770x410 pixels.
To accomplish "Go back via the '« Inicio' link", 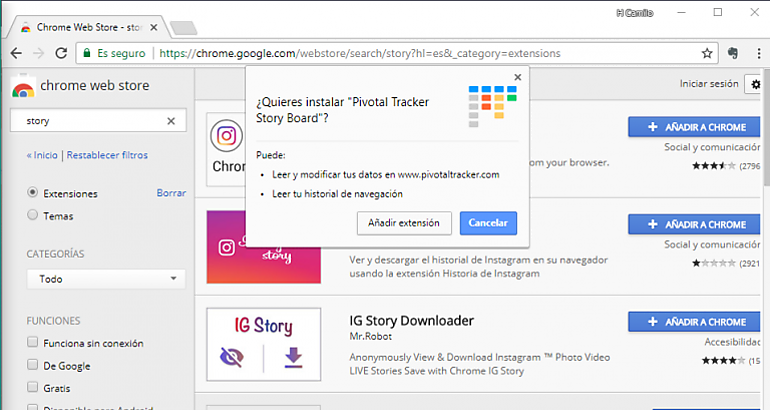I will click(42, 155).
